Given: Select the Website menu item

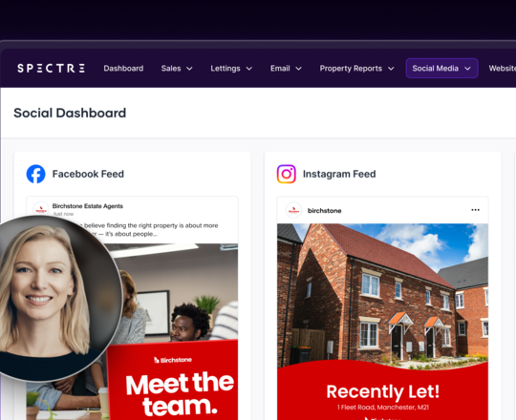Looking at the screenshot, I should pyautogui.click(x=503, y=69).
